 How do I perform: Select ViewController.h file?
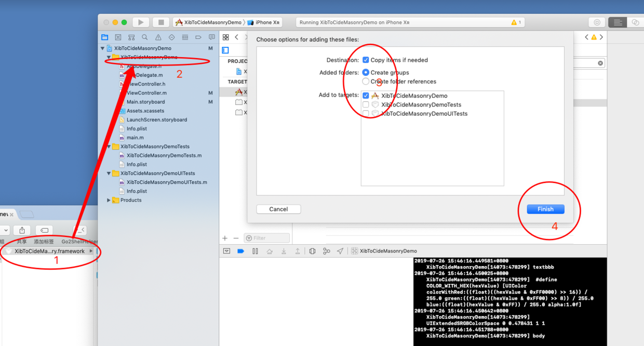[x=146, y=84]
